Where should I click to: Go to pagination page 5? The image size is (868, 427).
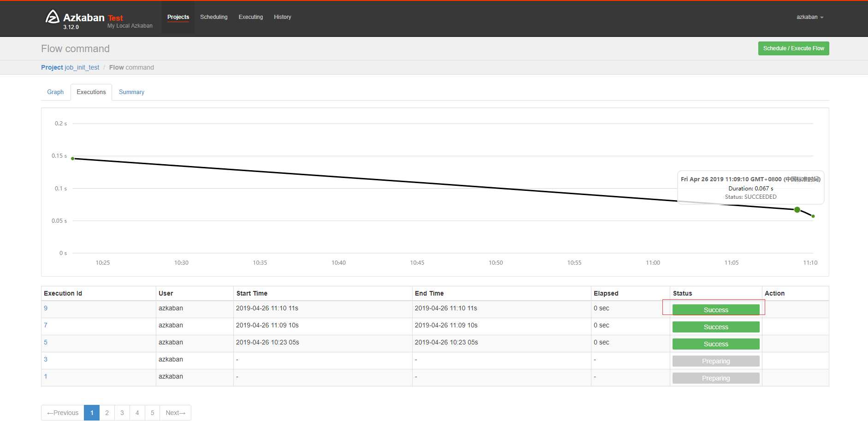[x=153, y=413]
